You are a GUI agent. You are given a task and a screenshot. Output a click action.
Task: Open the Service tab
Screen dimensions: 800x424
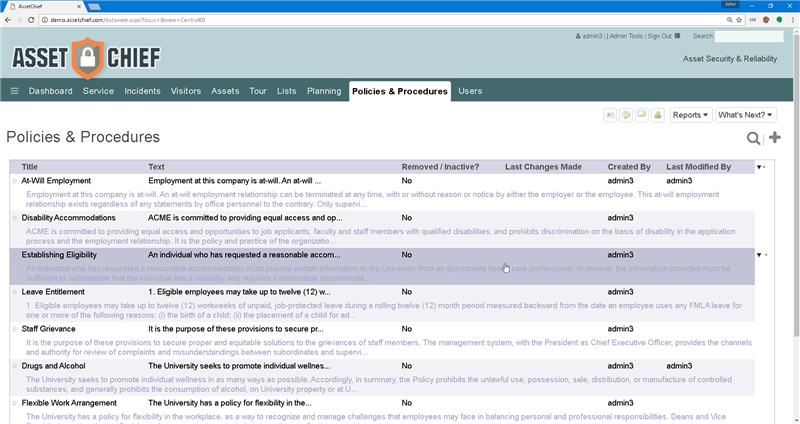point(98,91)
